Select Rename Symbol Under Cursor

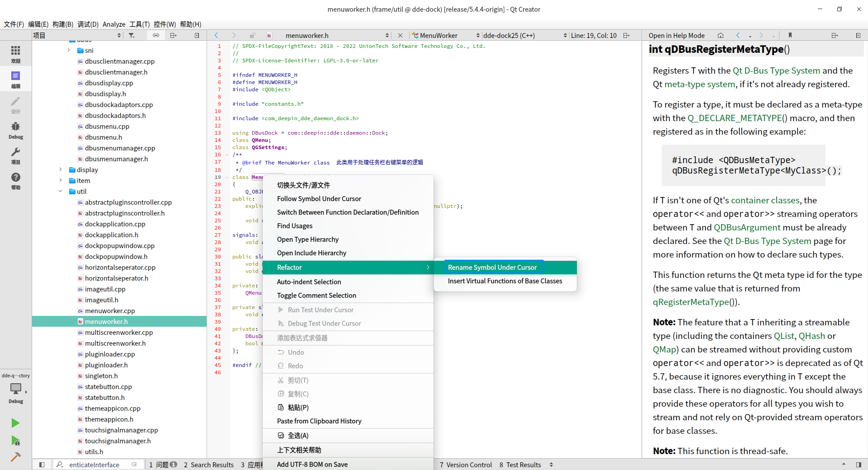click(492, 268)
